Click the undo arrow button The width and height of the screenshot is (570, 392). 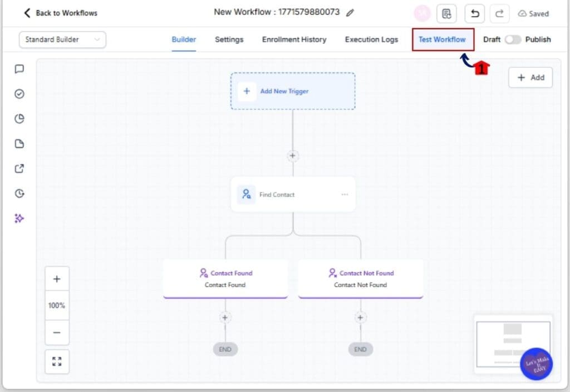(474, 13)
